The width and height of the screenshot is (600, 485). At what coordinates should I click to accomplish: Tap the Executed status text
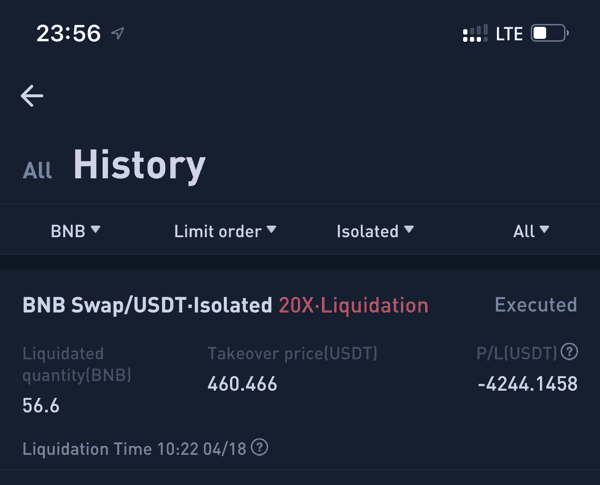coord(535,305)
